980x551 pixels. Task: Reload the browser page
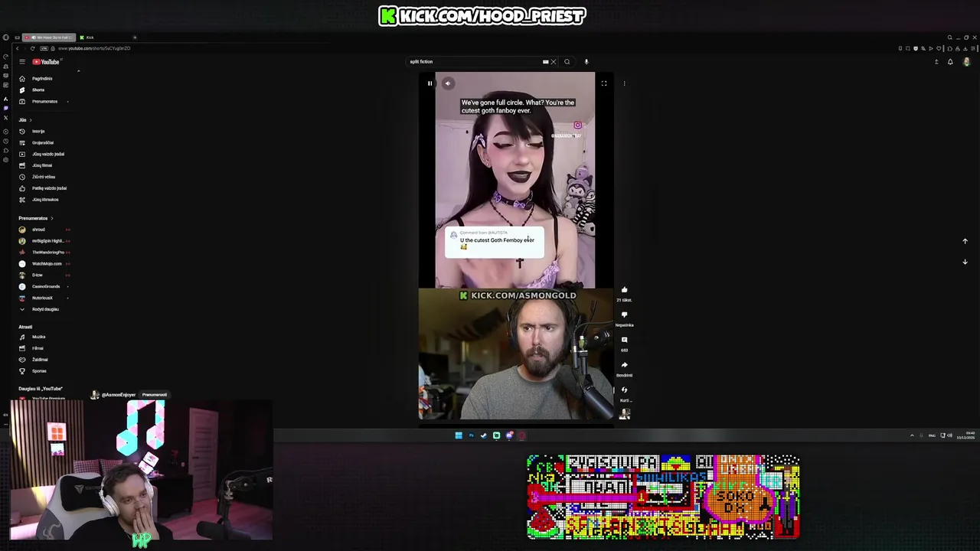32,48
